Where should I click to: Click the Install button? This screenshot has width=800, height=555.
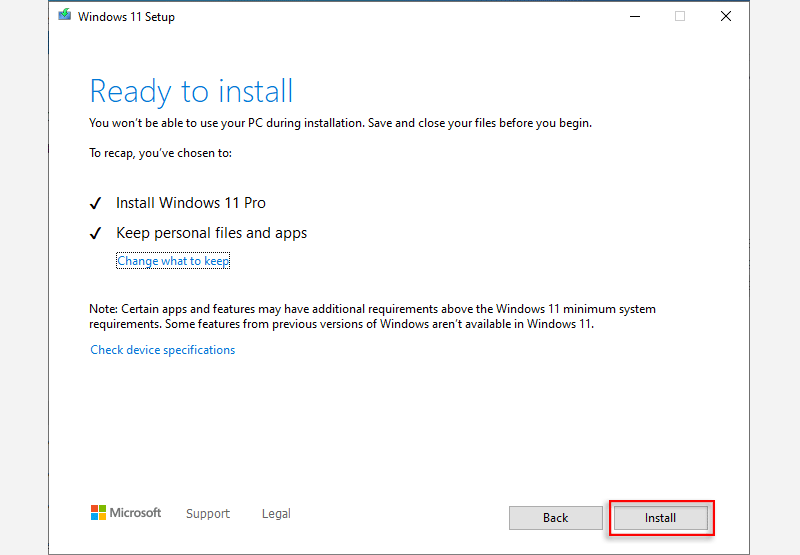(661, 518)
